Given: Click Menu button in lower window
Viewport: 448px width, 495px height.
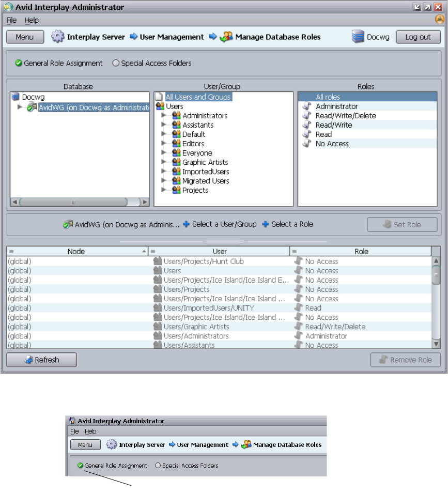Looking at the screenshot, I should click(x=85, y=444).
